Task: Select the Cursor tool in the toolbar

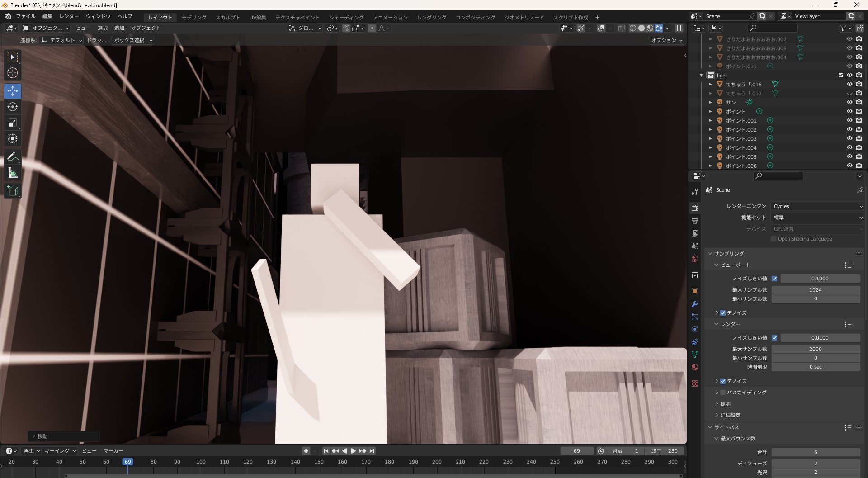Action: click(x=13, y=73)
